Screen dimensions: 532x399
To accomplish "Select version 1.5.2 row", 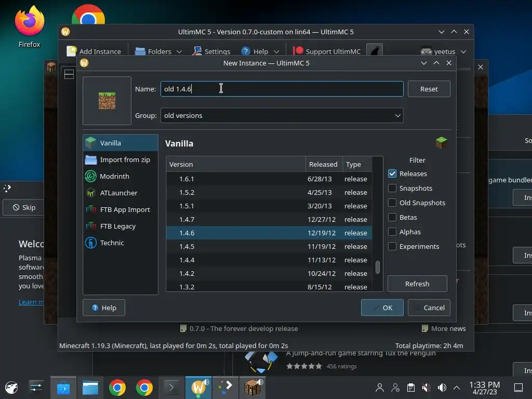I will click(269, 192).
